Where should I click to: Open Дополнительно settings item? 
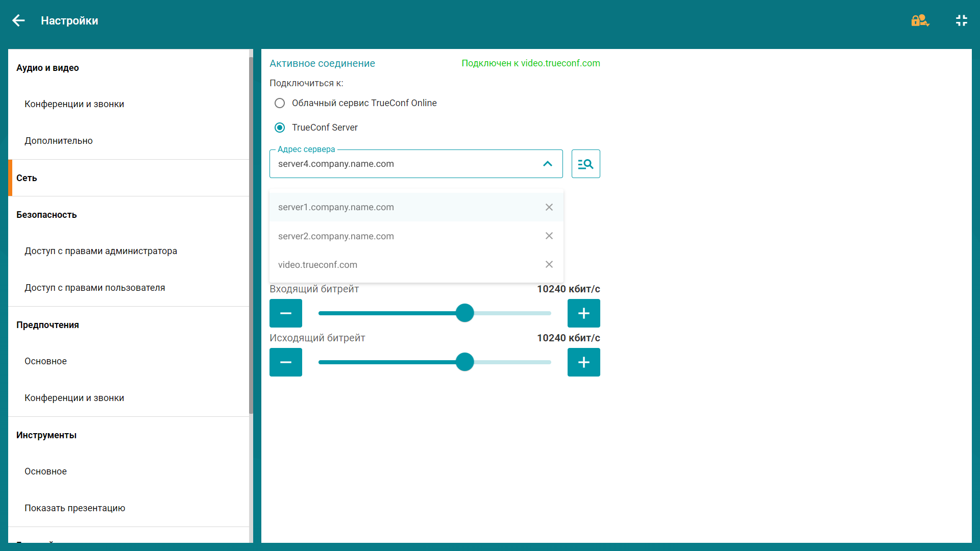(x=129, y=141)
